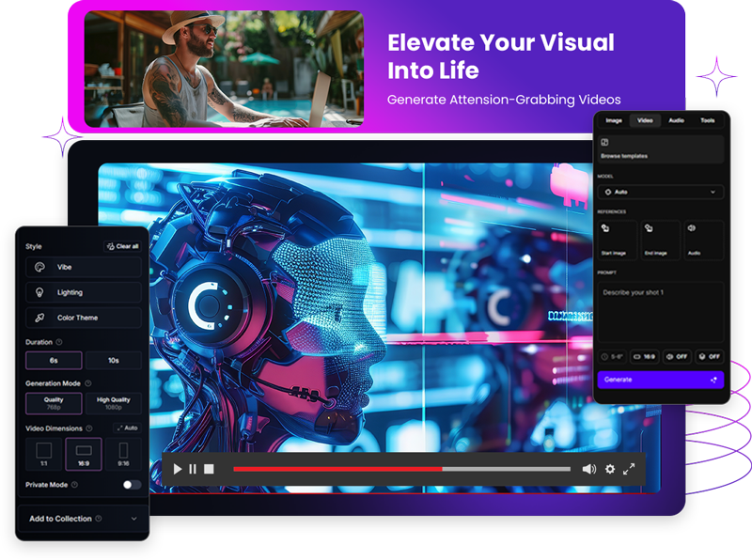
Task: Pause the video using the pause icon
Action: (193, 469)
